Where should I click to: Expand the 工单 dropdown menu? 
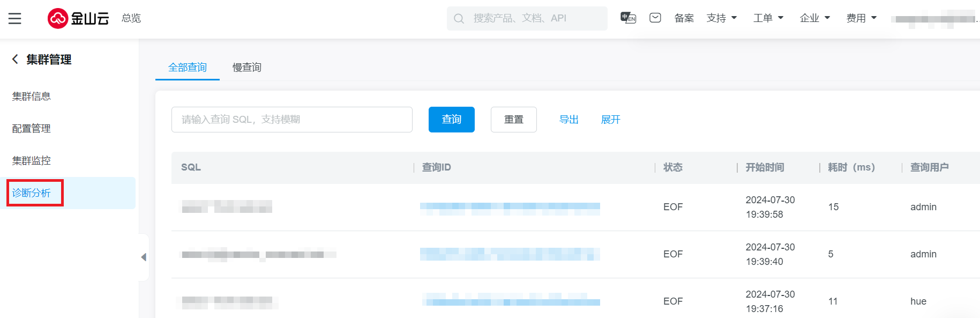pyautogui.click(x=768, y=18)
